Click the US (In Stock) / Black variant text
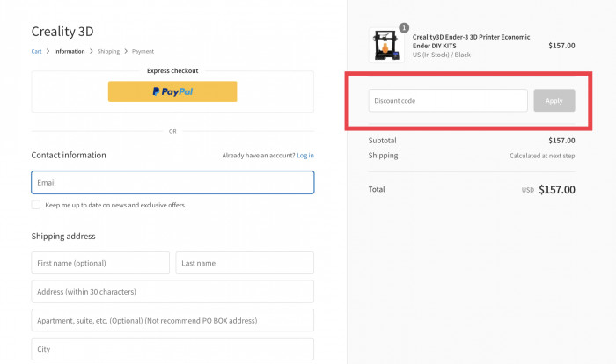Screen dimensions: 616x364 pyautogui.click(x=442, y=55)
